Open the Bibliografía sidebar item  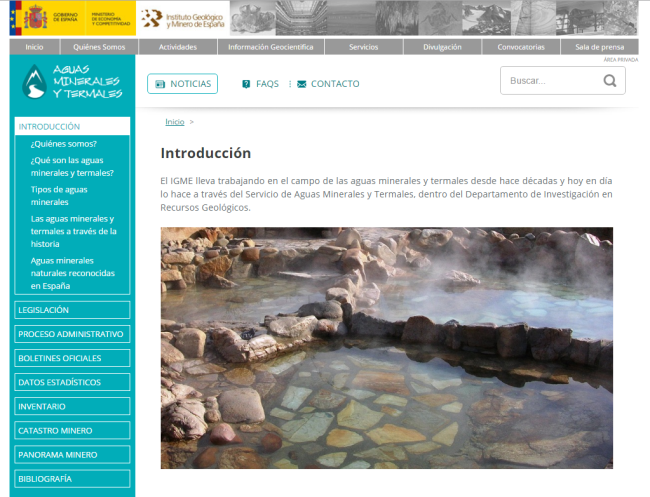pos(72,479)
